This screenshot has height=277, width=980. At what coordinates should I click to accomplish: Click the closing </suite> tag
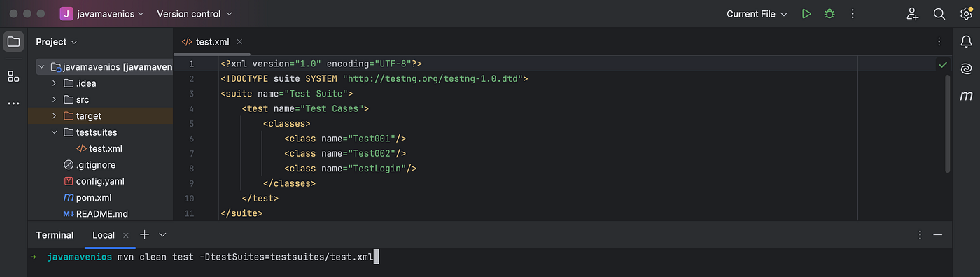pos(241,213)
